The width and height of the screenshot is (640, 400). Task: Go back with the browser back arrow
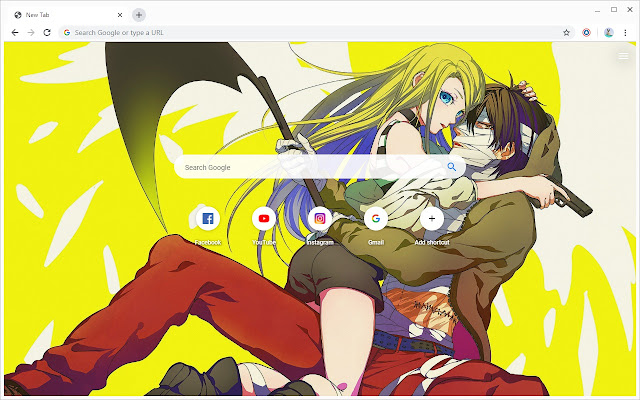(15, 33)
